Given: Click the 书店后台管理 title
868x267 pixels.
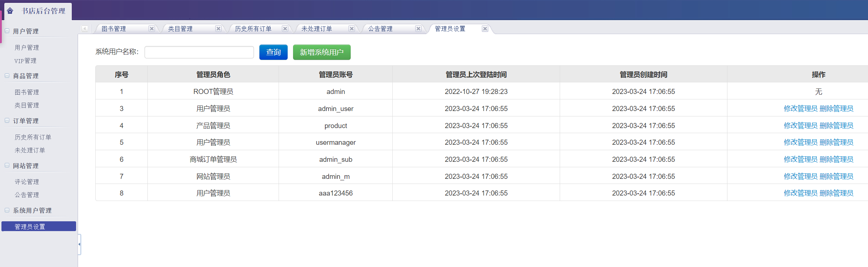Looking at the screenshot, I should 43,11.
